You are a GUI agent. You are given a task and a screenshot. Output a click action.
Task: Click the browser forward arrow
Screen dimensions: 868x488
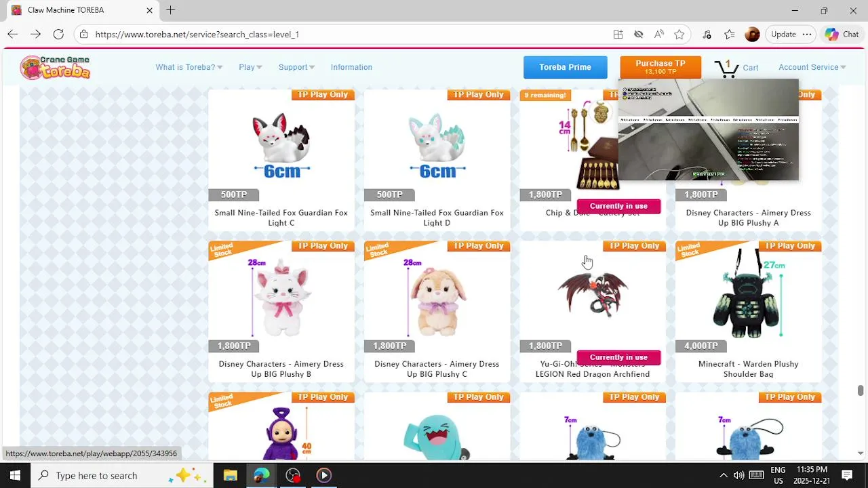[x=35, y=35]
